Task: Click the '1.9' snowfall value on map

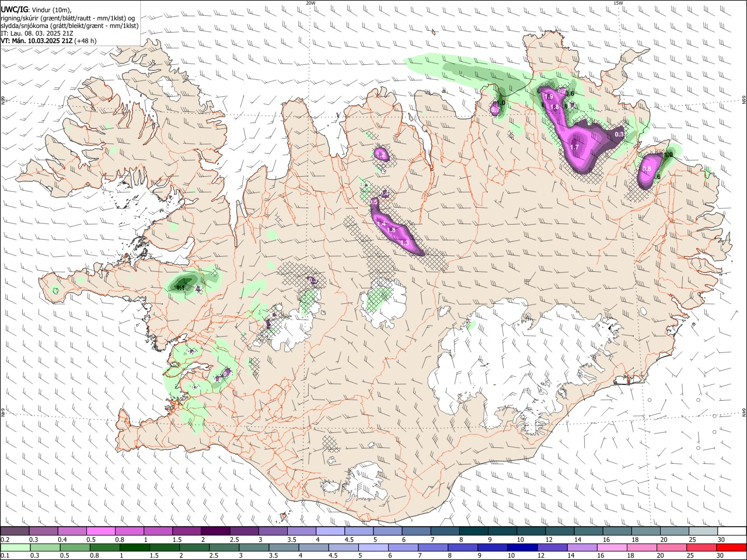Action: (549, 97)
